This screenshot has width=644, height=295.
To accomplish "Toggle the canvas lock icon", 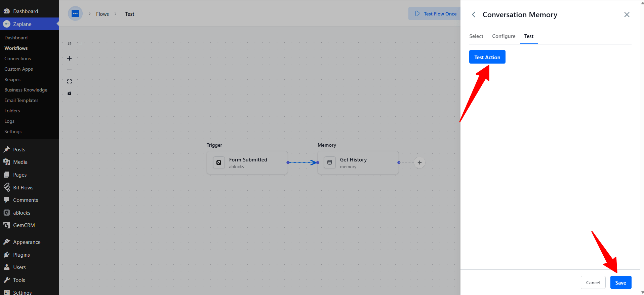I will 69,93.
